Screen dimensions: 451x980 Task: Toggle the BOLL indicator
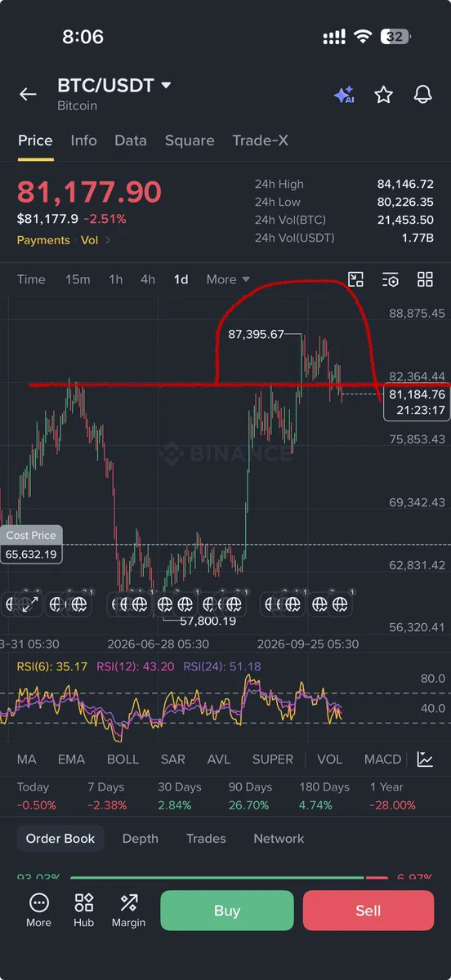(123, 759)
